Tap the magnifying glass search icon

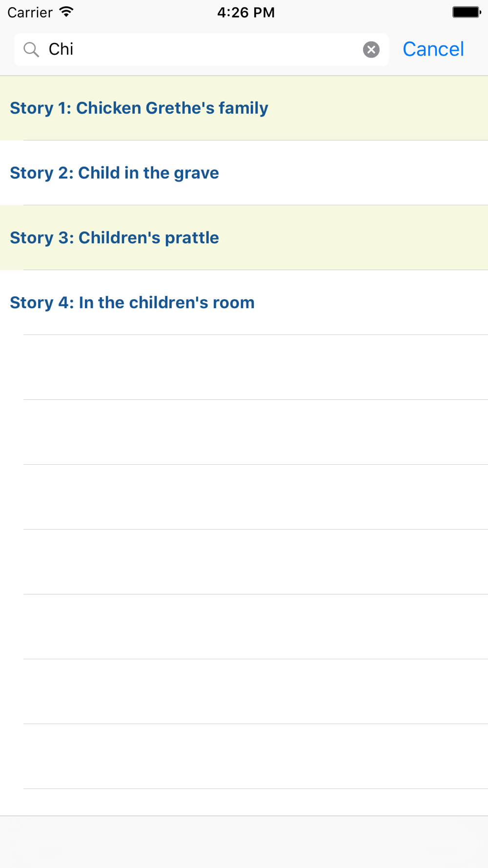coord(31,49)
